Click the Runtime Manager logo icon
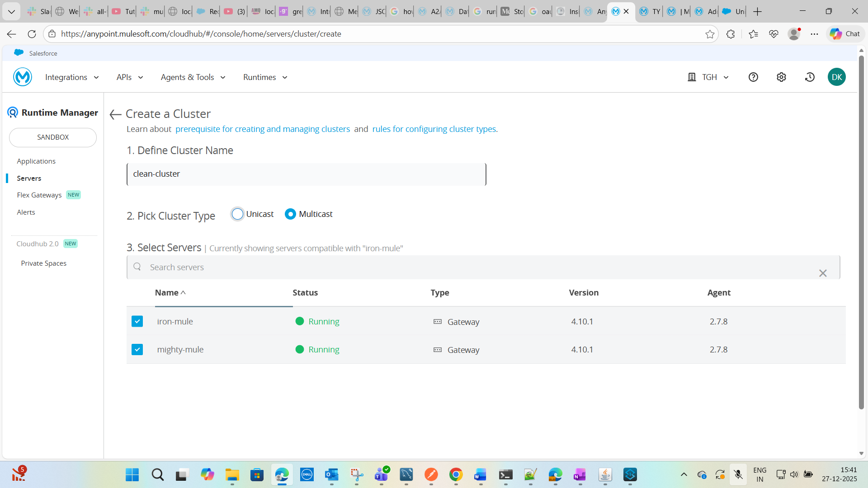Screen dimensions: 868x488 click(x=13, y=113)
